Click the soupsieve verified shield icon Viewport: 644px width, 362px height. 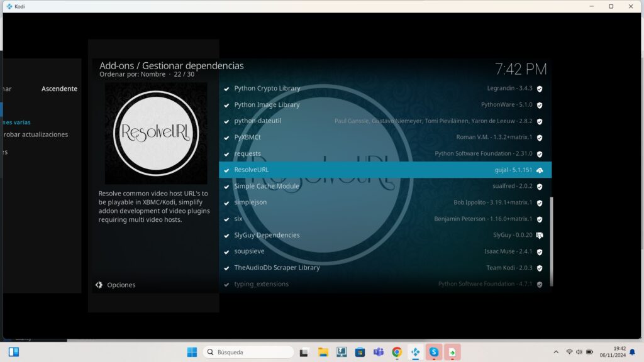(x=540, y=251)
